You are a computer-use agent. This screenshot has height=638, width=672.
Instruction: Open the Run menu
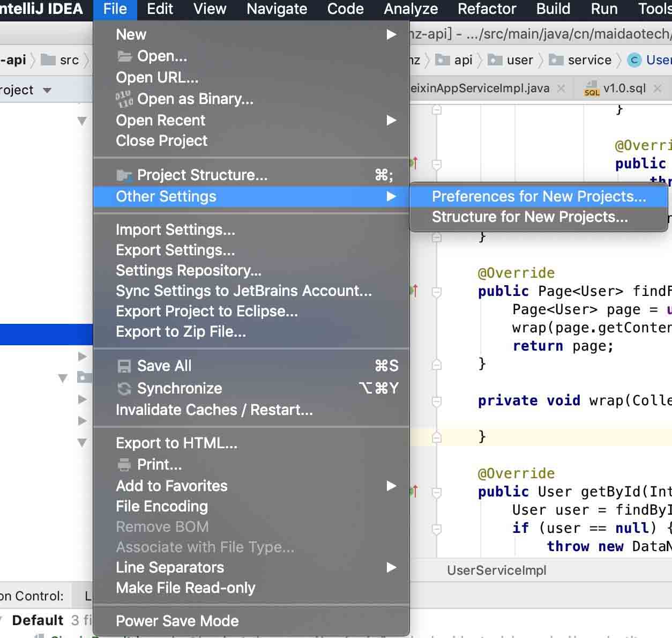[x=604, y=9]
